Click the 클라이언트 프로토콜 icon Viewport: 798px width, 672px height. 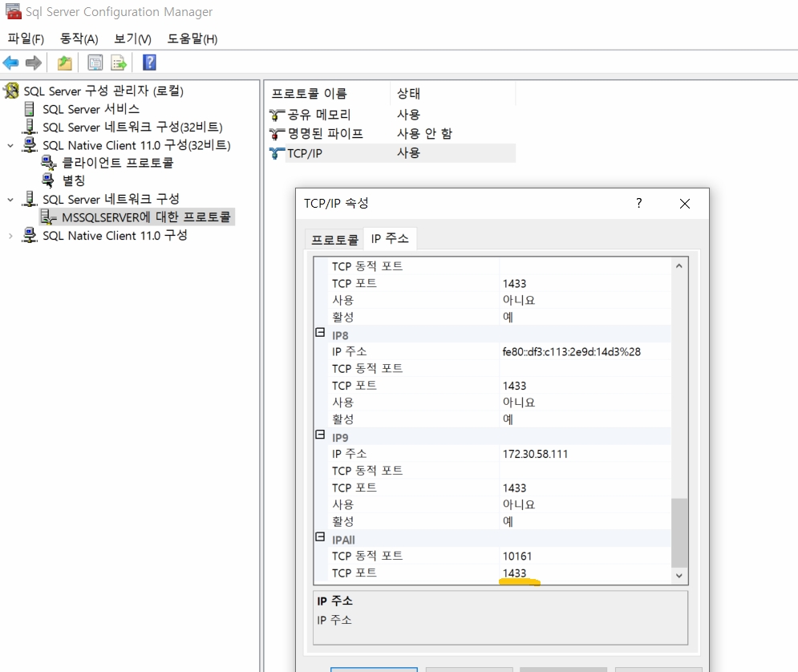coord(48,163)
